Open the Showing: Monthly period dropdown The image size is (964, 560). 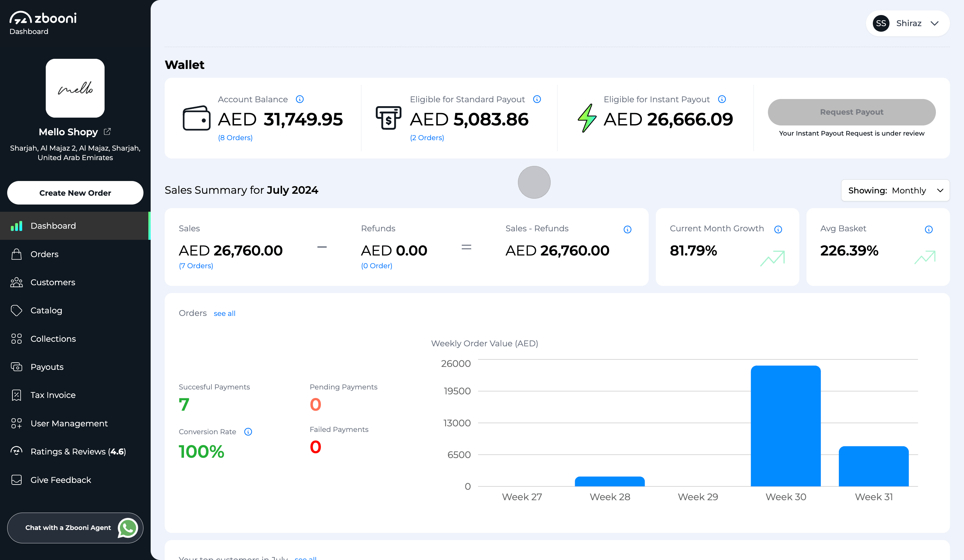pyautogui.click(x=895, y=190)
